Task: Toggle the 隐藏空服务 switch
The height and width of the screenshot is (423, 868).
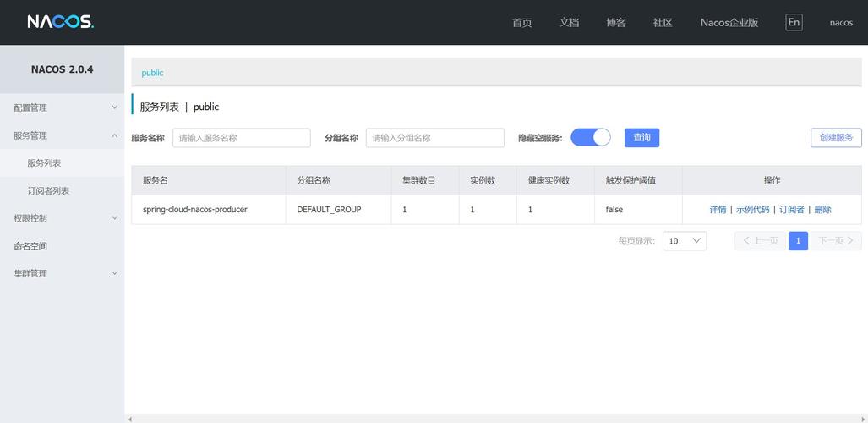Action: 590,138
